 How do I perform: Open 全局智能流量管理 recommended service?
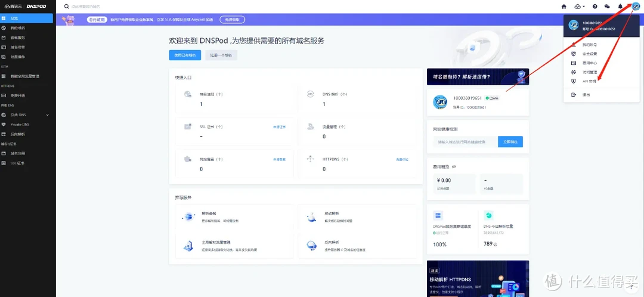(x=234, y=246)
